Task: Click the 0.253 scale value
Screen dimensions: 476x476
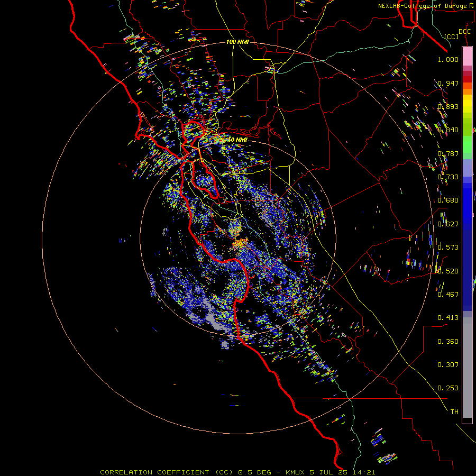Action: (x=448, y=388)
